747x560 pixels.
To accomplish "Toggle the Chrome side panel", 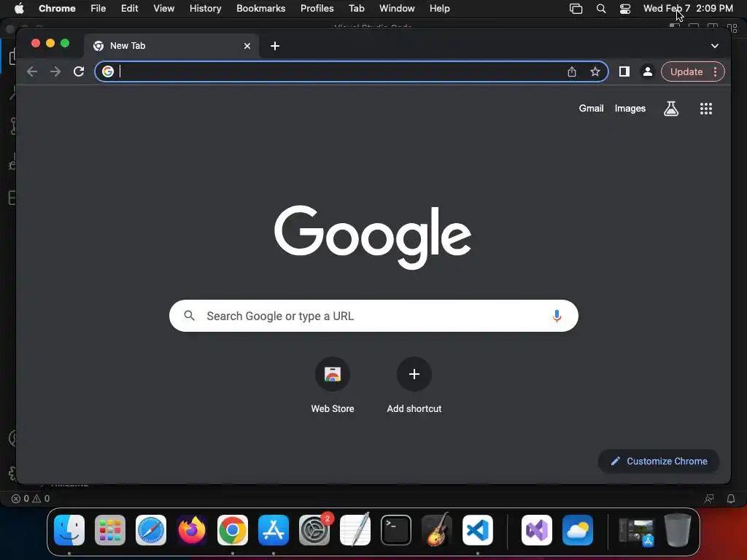I will point(624,71).
